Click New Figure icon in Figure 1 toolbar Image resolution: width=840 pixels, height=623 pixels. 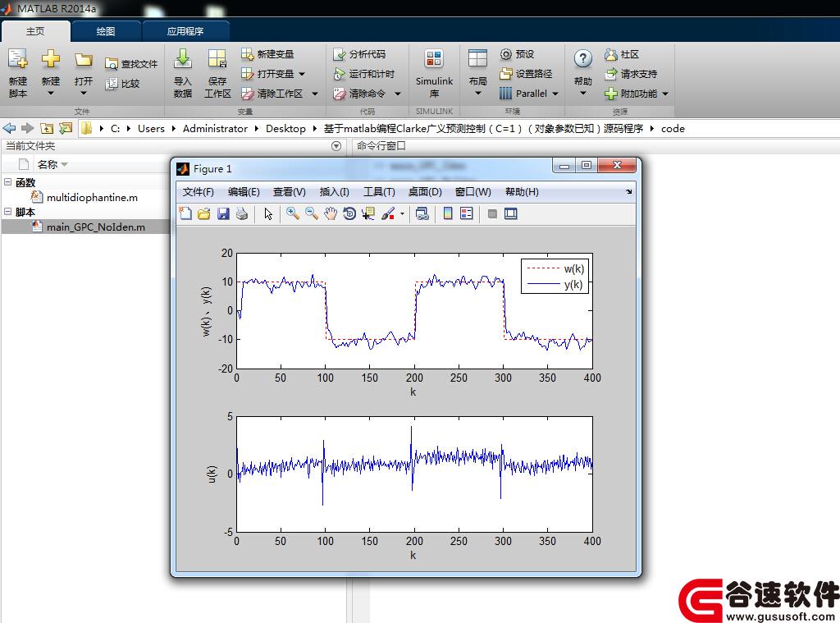185,214
